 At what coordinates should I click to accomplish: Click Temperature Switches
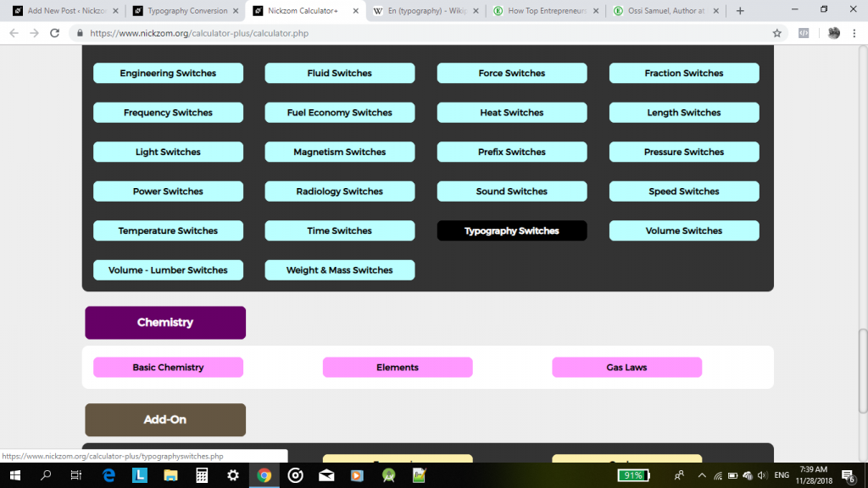[168, 230]
